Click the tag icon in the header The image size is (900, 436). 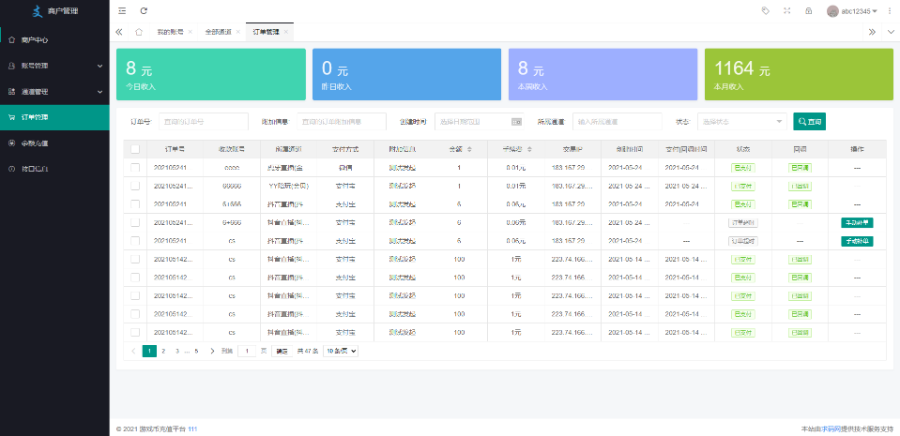765,11
